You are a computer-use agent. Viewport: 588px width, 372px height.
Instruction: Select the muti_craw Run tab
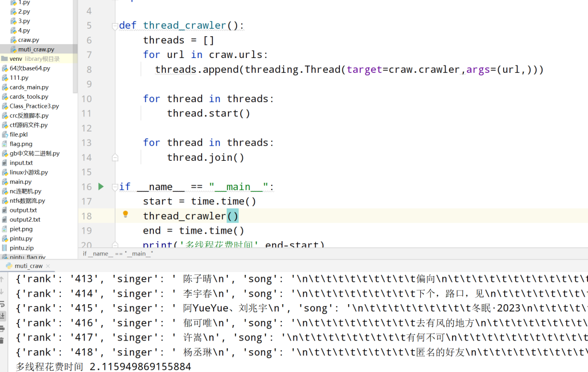coord(28,266)
